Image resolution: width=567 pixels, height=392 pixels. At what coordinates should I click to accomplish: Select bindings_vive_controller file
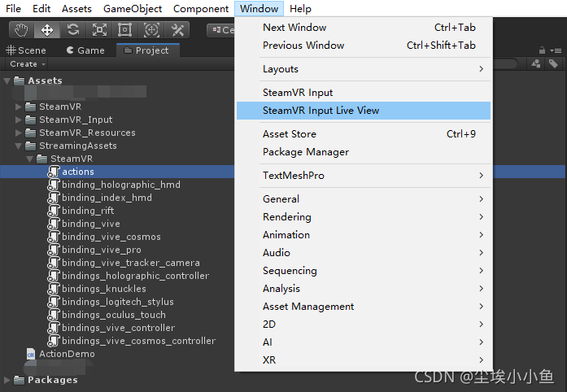click(x=111, y=328)
